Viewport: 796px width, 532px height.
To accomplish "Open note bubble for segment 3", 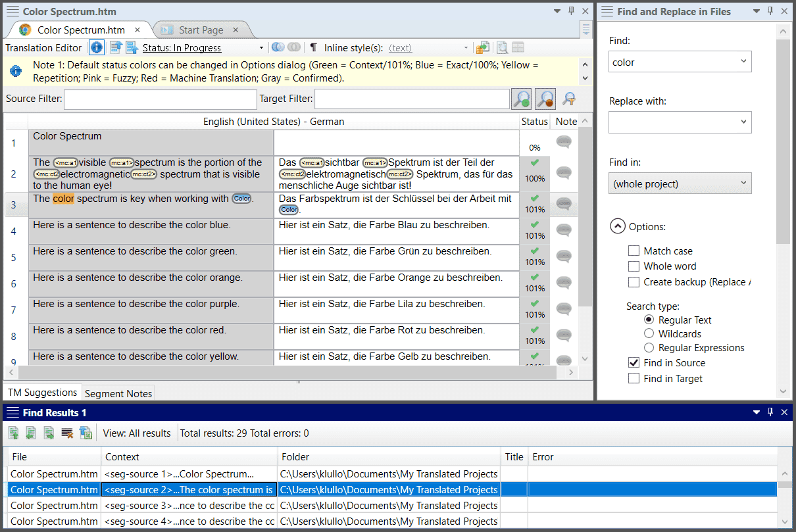I will point(564,204).
